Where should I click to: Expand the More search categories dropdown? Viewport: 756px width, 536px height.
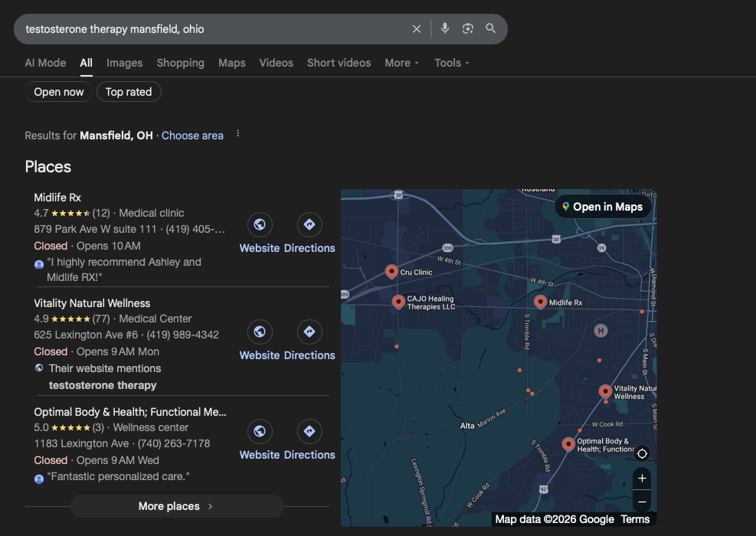click(x=401, y=63)
